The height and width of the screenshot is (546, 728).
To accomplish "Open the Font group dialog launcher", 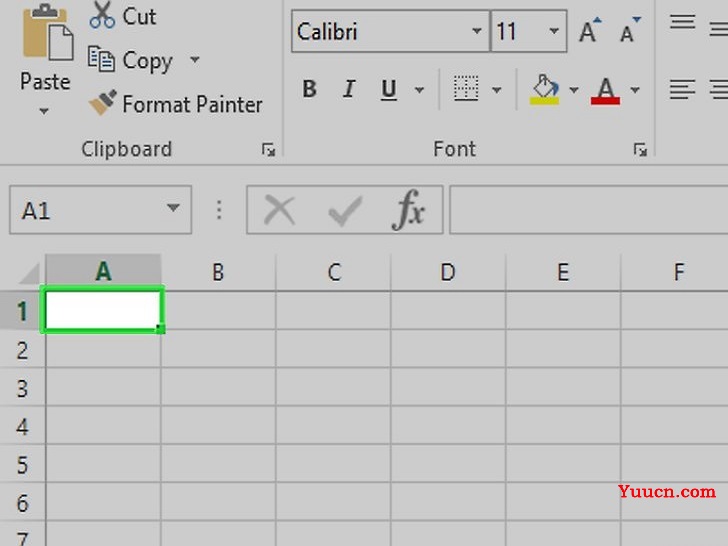I will tap(640, 150).
